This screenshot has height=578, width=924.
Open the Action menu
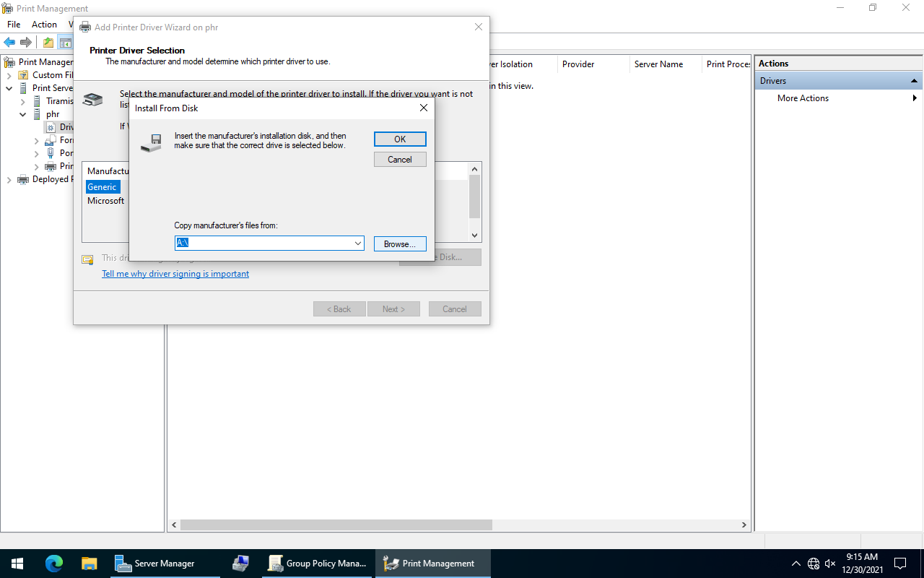point(44,25)
